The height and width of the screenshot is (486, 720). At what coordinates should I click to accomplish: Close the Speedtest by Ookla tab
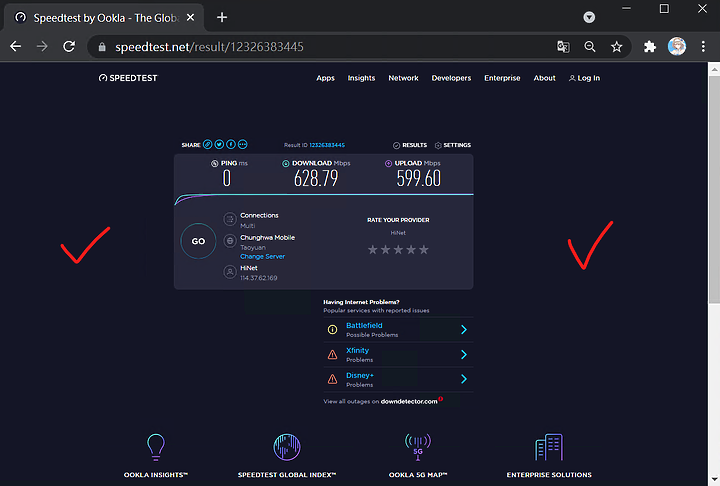(191, 17)
